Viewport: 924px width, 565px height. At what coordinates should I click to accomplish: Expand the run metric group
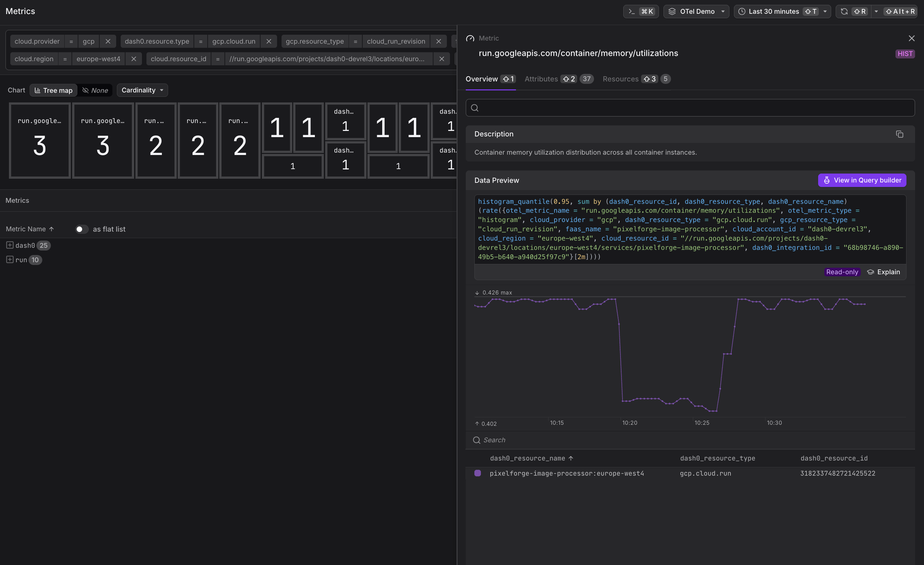(10, 259)
